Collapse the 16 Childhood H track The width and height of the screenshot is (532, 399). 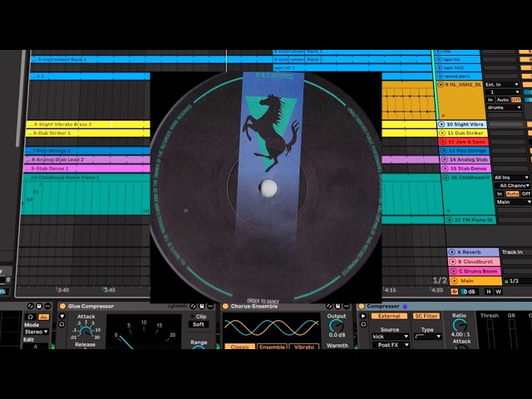446,177
